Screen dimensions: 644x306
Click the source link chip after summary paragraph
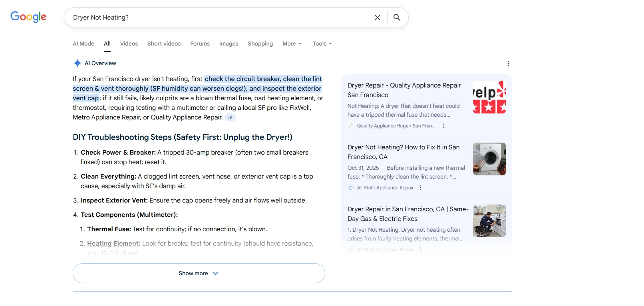[230, 117]
